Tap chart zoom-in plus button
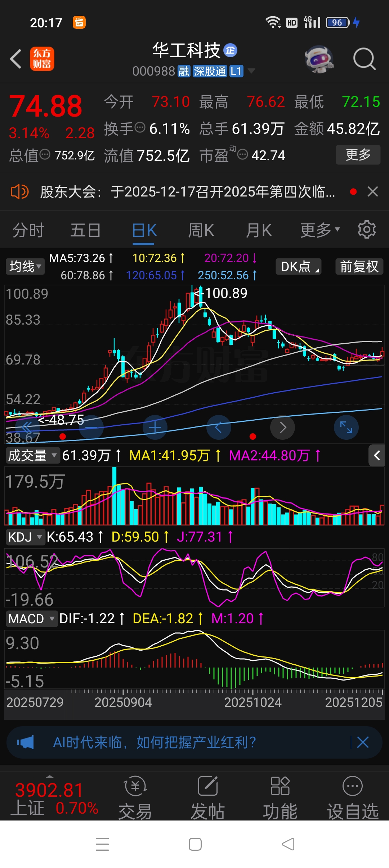389x868 pixels. (155, 428)
